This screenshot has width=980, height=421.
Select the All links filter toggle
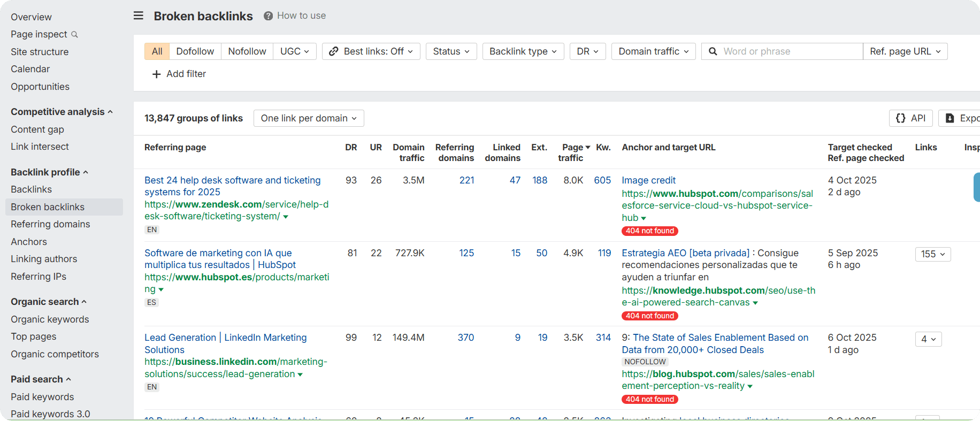(157, 51)
